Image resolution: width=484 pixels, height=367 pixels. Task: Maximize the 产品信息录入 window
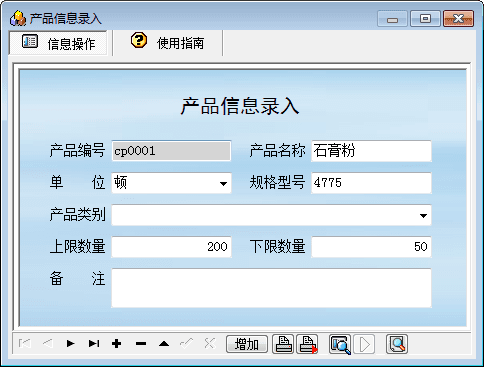[425, 19]
